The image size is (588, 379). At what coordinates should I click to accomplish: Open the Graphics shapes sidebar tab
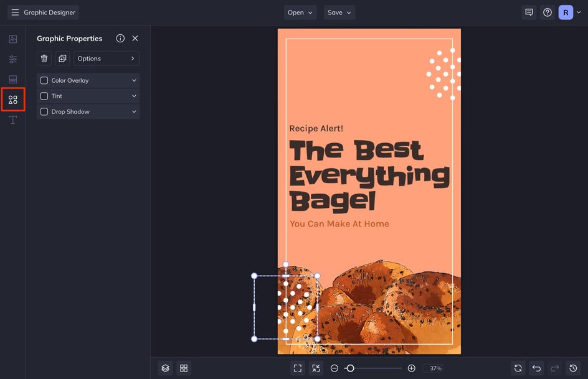(x=12, y=100)
